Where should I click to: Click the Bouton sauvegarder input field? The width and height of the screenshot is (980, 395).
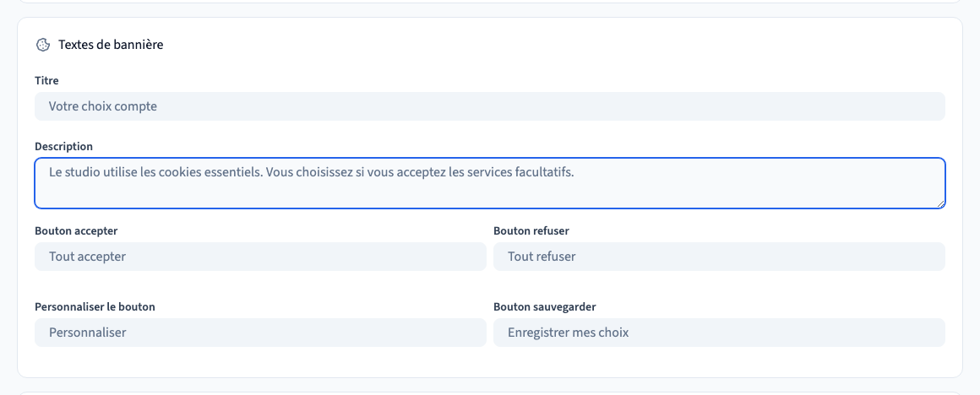pos(720,333)
